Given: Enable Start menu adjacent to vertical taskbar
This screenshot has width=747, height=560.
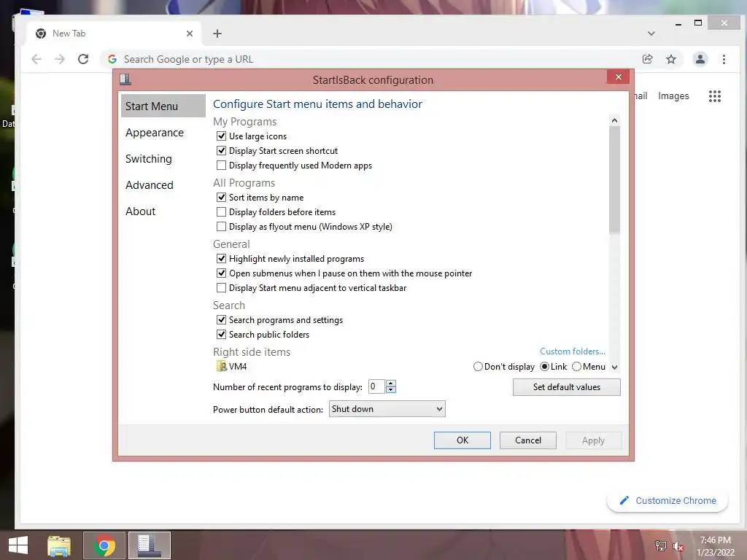Looking at the screenshot, I should pyautogui.click(x=221, y=287).
